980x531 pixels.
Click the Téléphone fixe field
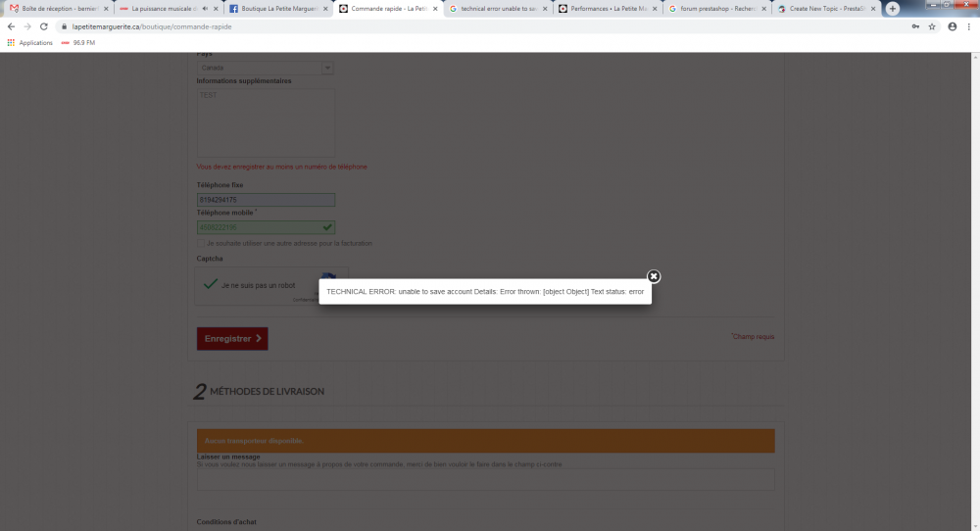click(266, 200)
